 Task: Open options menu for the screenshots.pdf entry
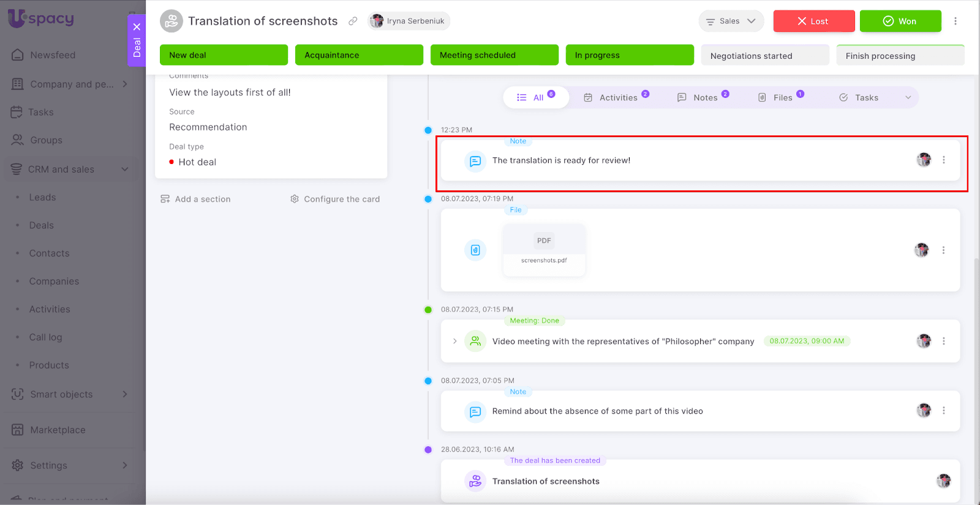point(943,250)
